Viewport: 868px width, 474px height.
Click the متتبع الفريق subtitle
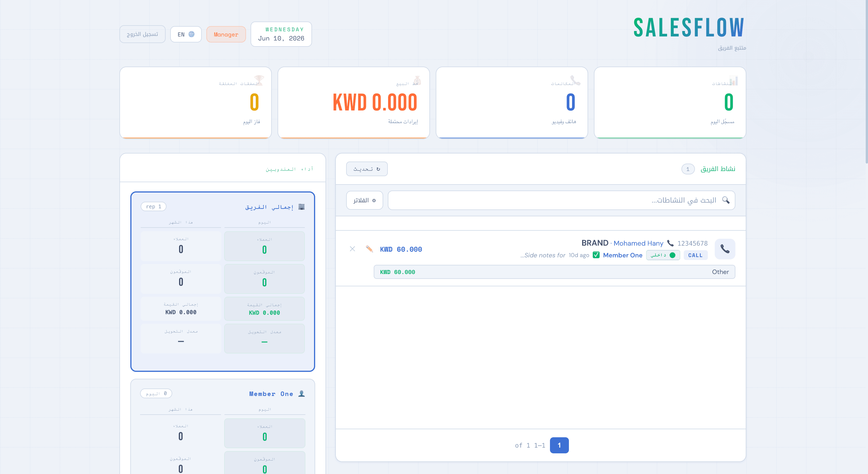tap(732, 48)
